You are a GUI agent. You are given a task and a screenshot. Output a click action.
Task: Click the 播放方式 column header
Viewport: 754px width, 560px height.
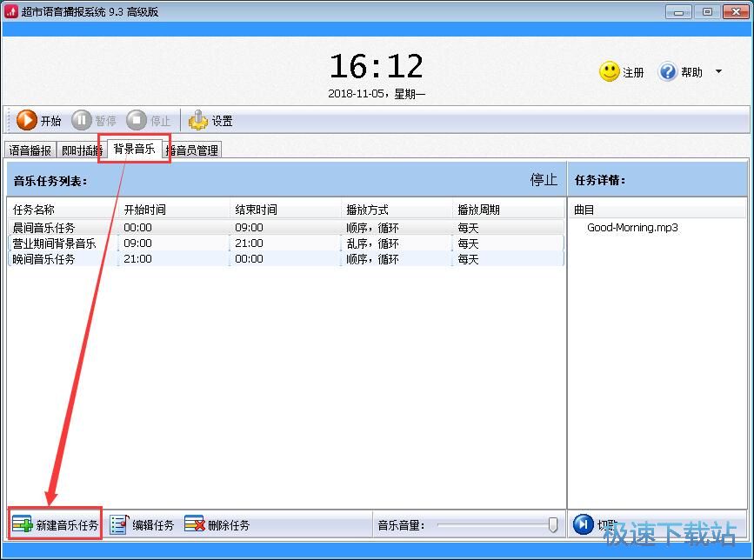[x=397, y=210]
